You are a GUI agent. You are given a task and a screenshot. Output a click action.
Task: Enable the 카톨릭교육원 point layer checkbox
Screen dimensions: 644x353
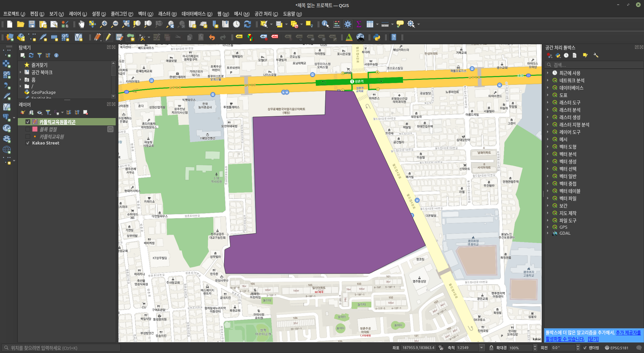(28, 137)
